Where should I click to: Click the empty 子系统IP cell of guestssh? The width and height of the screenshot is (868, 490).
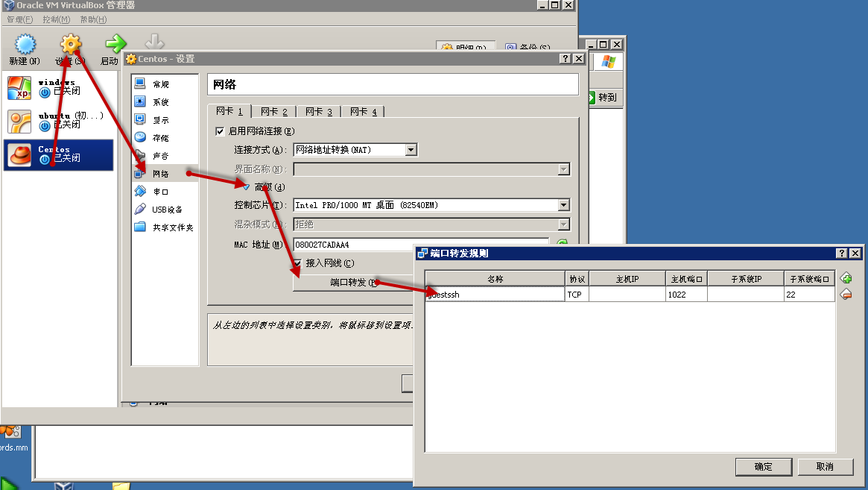pos(746,295)
